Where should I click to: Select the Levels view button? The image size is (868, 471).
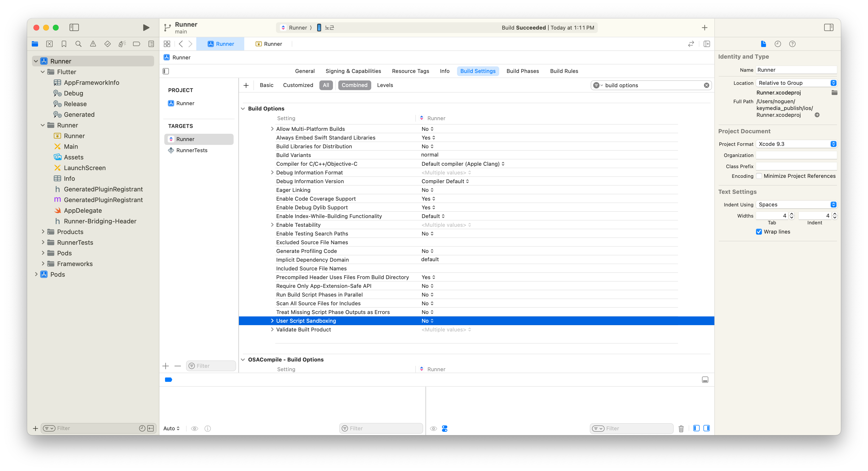(x=385, y=85)
